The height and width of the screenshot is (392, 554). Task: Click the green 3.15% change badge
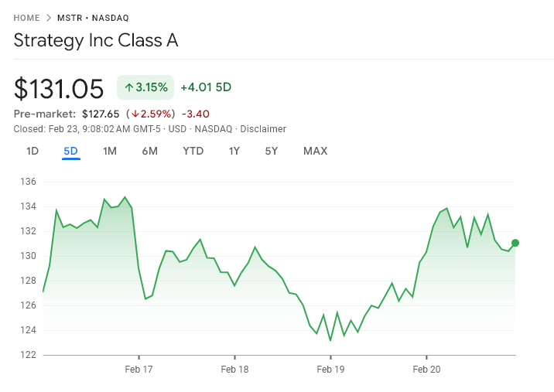coord(146,87)
